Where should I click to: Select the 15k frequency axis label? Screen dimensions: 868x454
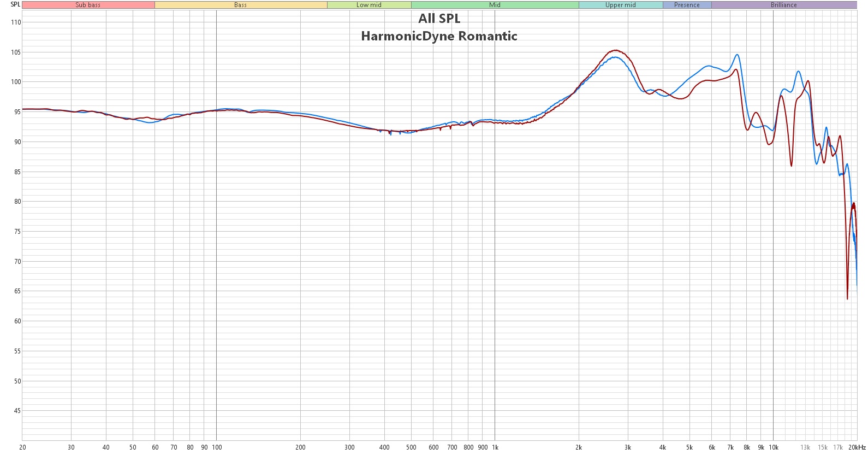(823, 447)
